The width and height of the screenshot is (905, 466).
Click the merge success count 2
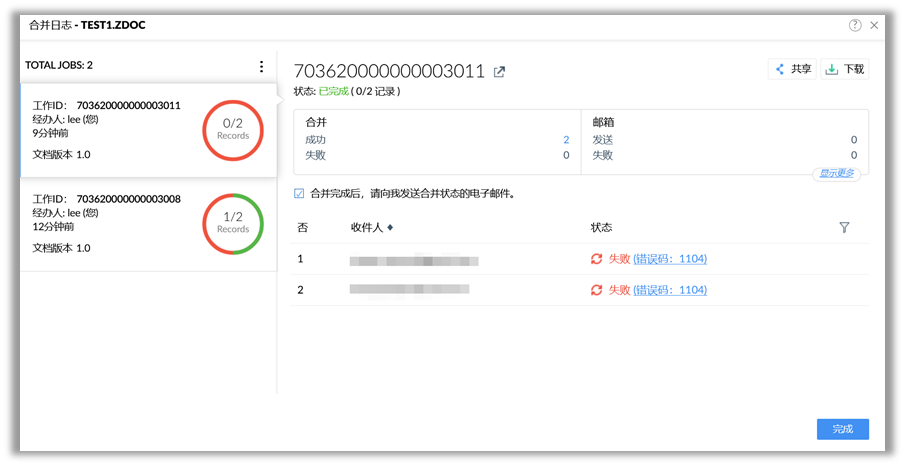point(566,140)
